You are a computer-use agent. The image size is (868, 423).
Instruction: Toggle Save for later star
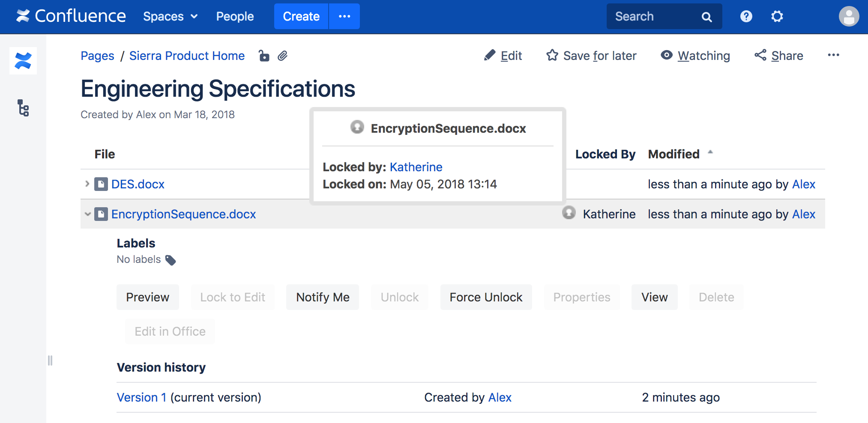click(x=591, y=56)
